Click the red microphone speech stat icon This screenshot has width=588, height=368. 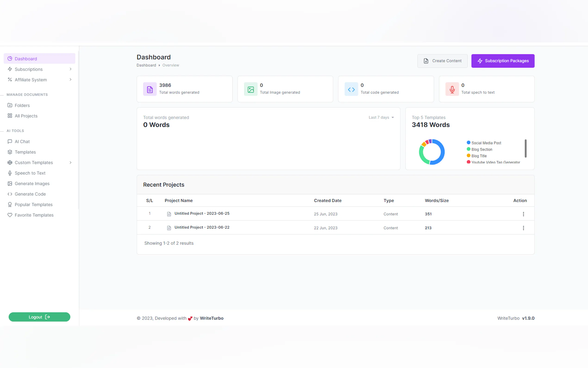click(x=452, y=89)
